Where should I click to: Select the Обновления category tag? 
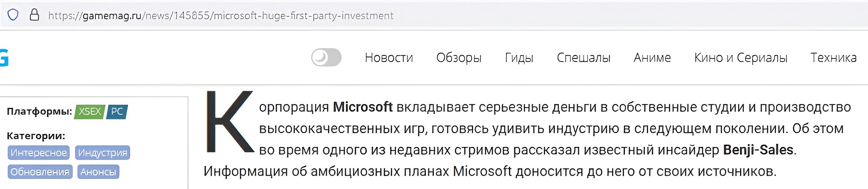click(40, 172)
